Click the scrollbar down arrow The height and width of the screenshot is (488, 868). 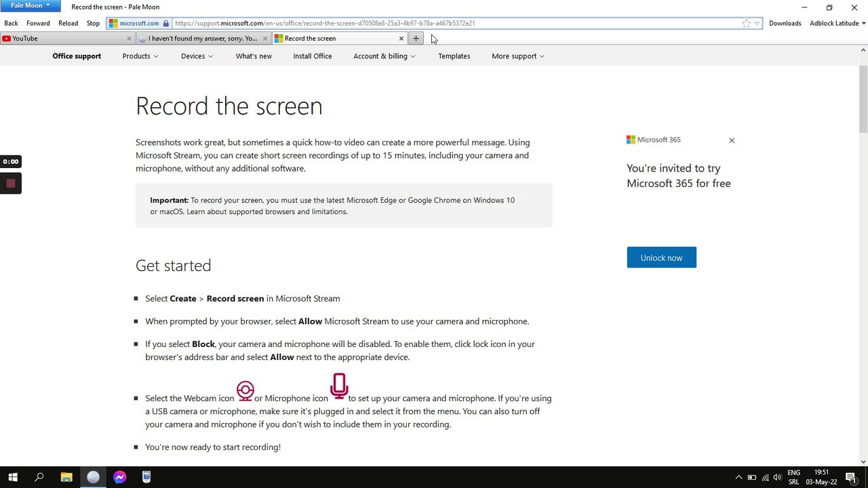863,462
